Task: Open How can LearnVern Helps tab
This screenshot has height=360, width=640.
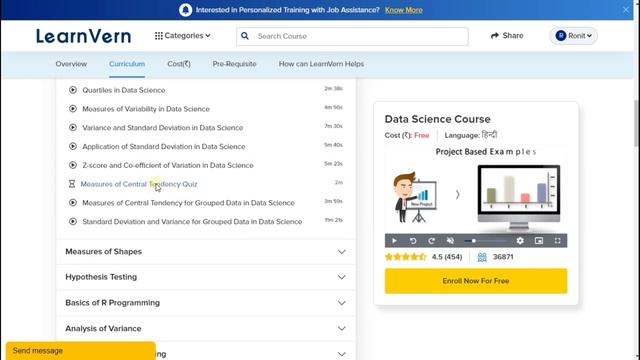Action: pos(321,64)
